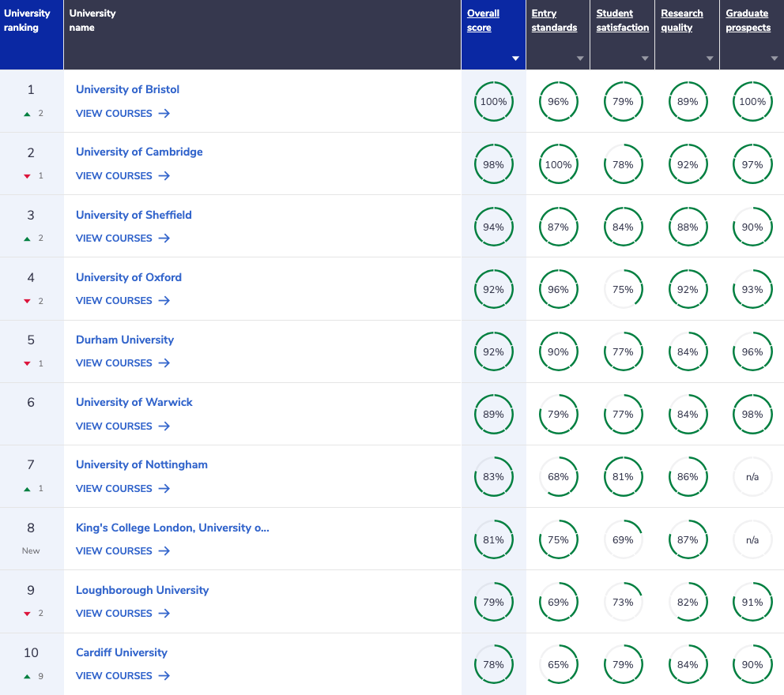Click the arrow icon beside King's College VIEW COURSES

(x=164, y=550)
